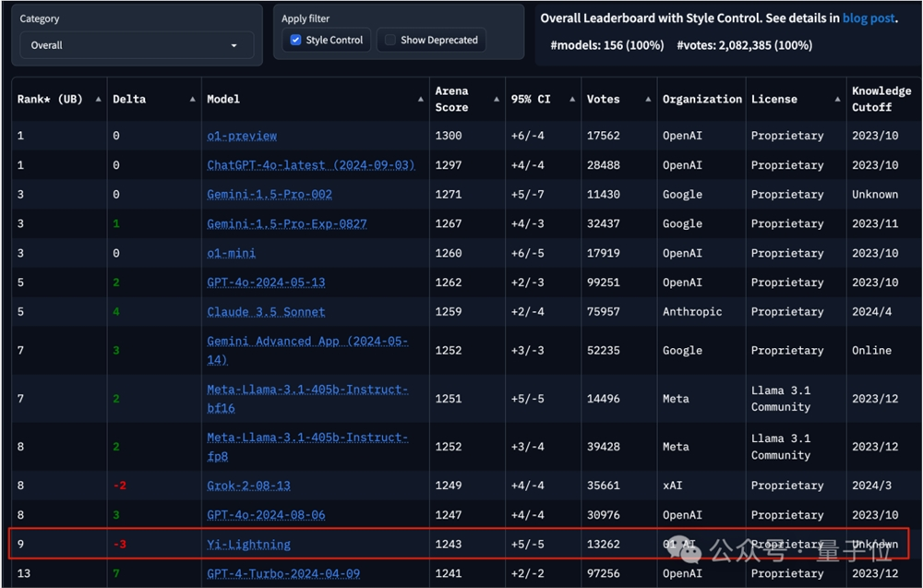The image size is (923, 588).
Task: Click the Online knowledge cutoff cell
Action: 872,351
